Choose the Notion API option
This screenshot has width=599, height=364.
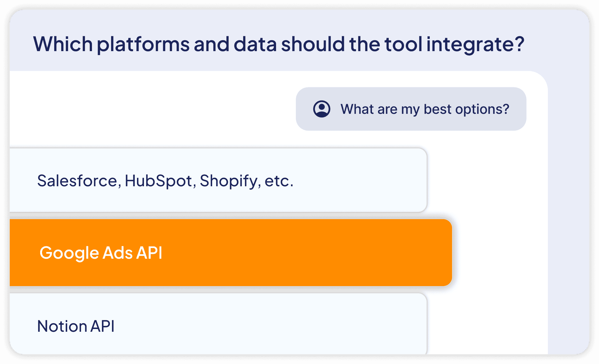pos(218,324)
